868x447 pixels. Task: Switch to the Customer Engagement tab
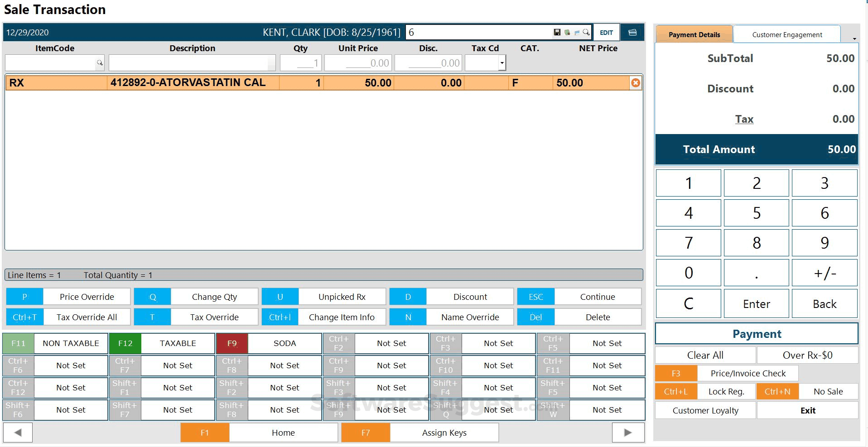pos(787,34)
